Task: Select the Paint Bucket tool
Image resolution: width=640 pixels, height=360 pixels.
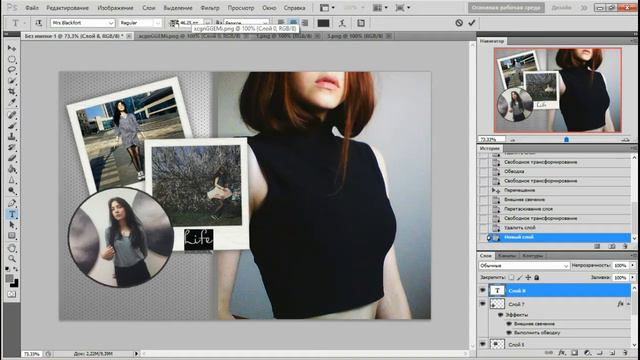Action: tap(12, 169)
